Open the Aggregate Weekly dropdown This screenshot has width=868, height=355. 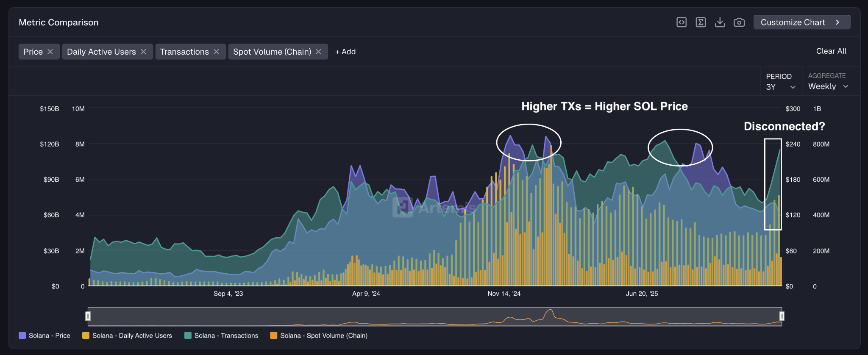tap(828, 86)
